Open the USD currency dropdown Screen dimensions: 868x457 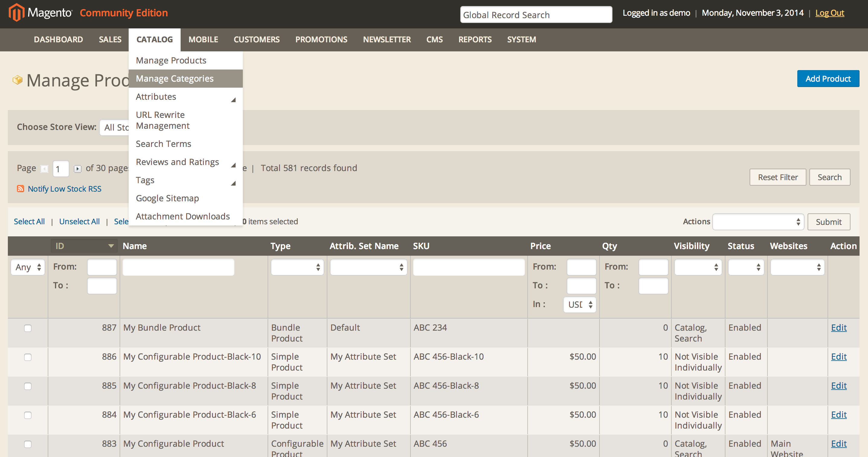580,305
